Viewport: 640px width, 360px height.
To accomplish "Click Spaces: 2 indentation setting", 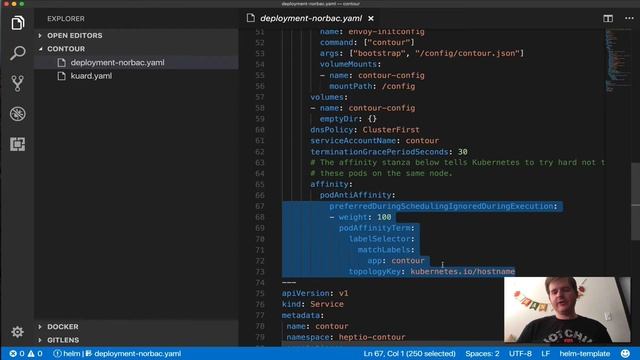I will (482, 353).
